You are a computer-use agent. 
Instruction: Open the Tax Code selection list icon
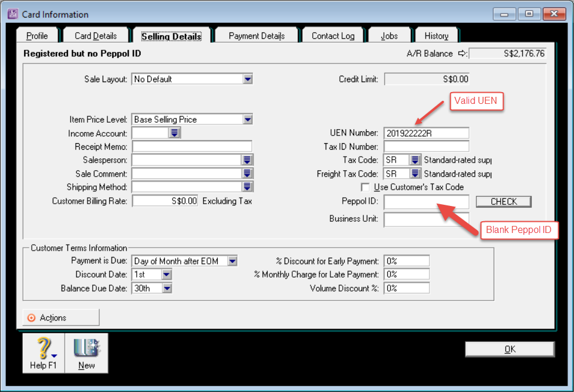(415, 160)
